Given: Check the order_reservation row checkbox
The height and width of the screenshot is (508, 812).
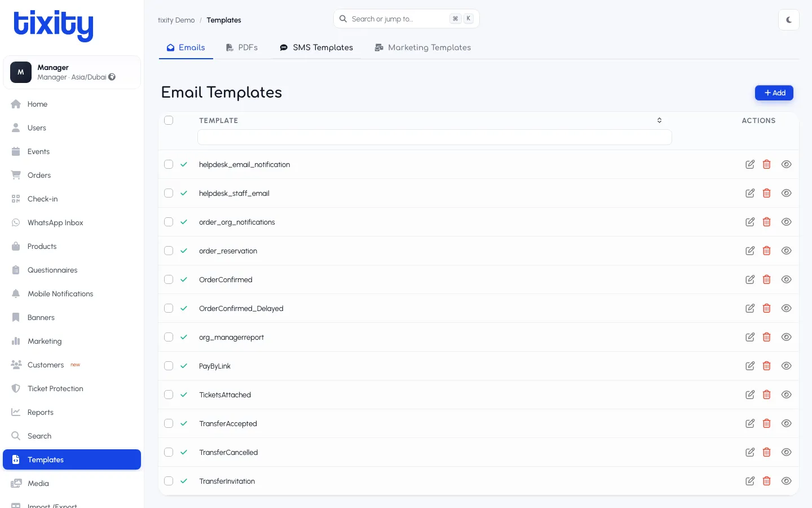Looking at the screenshot, I should tap(169, 251).
